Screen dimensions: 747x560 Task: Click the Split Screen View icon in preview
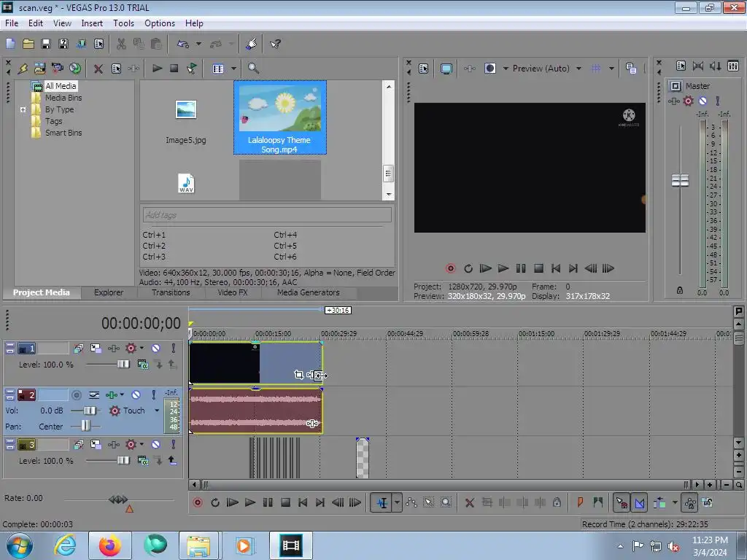coord(489,69)
